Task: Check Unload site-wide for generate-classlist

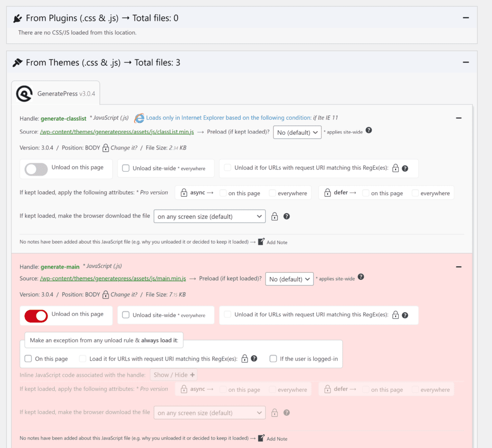Action: (x=126, y=168)
